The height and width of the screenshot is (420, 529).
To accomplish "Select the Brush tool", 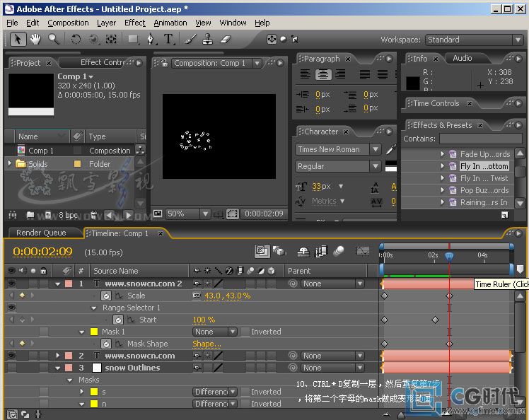I will point(191,40).
